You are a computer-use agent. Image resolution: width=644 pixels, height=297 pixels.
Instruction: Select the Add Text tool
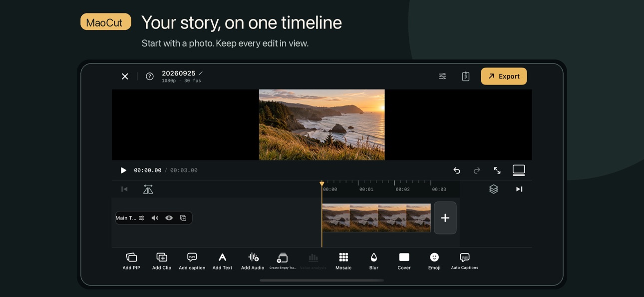click(222, 261)
